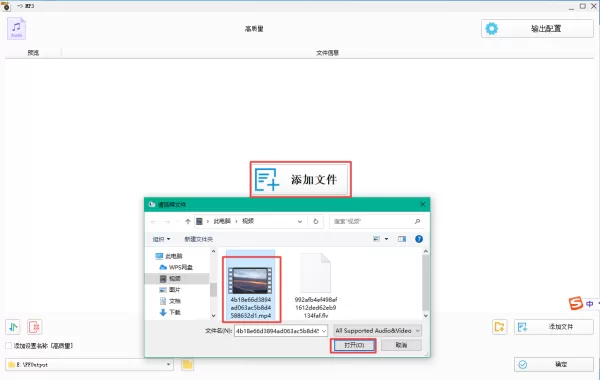The width and height of the screenshot is (600, 380).
Task: Click 此电脑 in the address breadcrumb
Action: (222, 221)
